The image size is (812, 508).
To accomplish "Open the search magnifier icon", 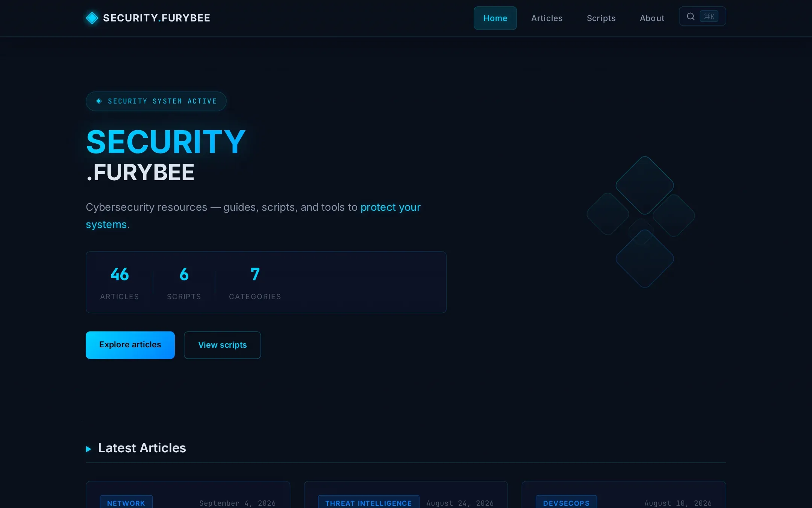I will click(691, 16).
